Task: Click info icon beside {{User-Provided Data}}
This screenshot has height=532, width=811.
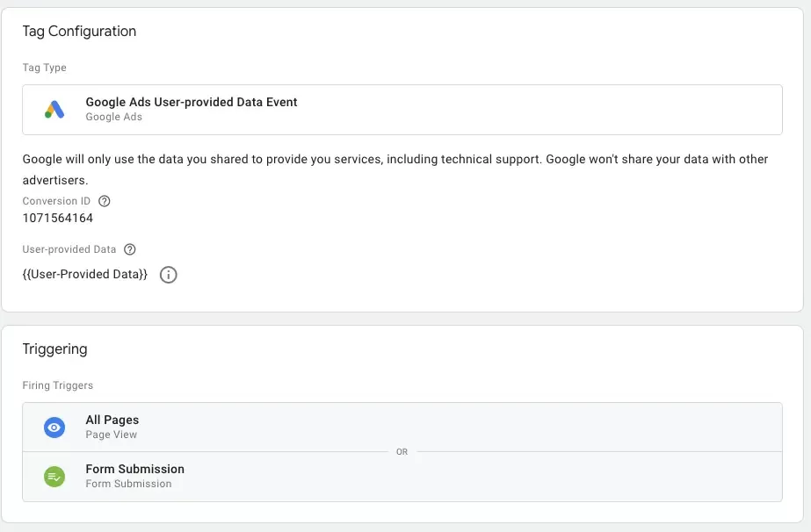Action: point(168,275)
